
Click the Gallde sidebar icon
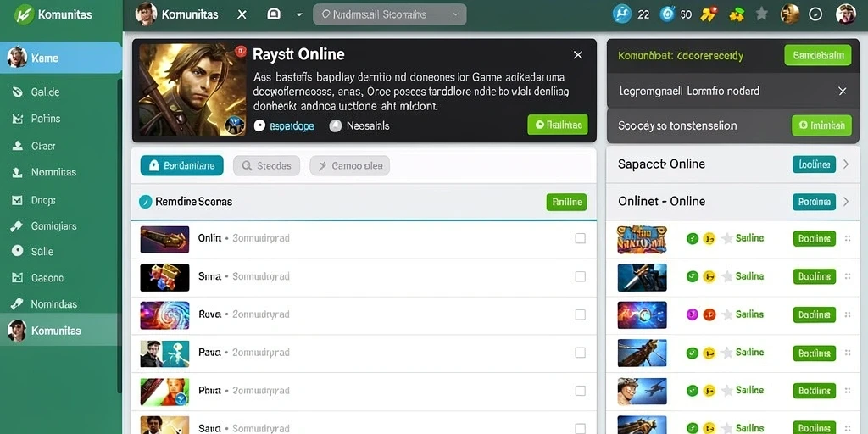pyautogui.click(x=18, y=92)
